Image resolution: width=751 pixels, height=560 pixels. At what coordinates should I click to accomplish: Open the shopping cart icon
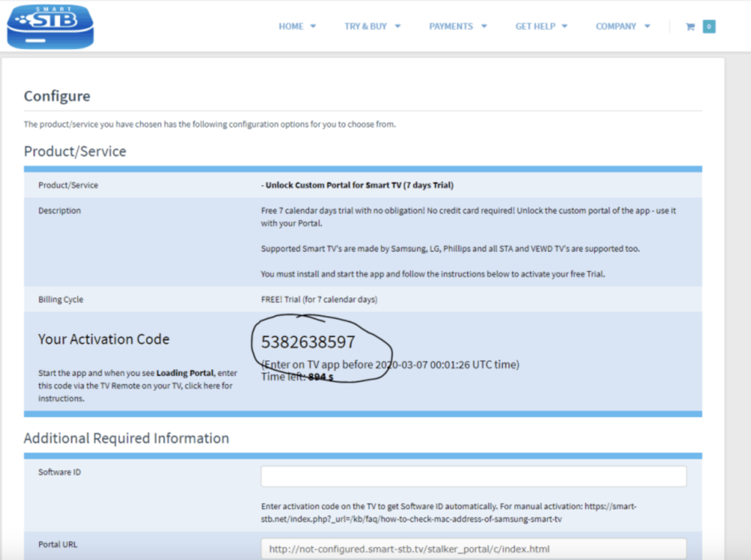click(689, 26)
